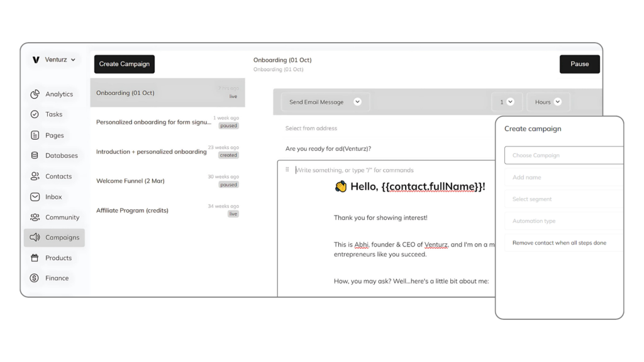Click the 'Onboarding (01 Oct)' header title

(x=282, y=60)
